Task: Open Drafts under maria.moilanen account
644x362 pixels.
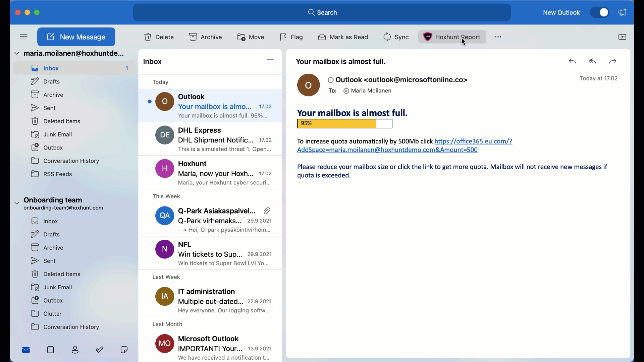Action: (74, 81)
